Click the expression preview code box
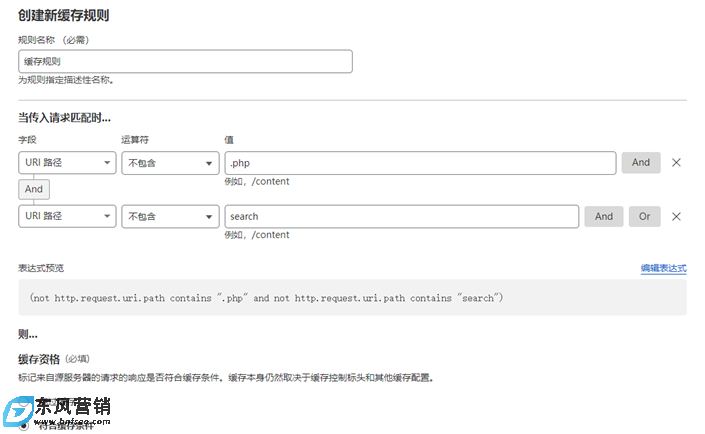This screenshot has width=705, height=434. pyautogui.click(x=352, y=298)
